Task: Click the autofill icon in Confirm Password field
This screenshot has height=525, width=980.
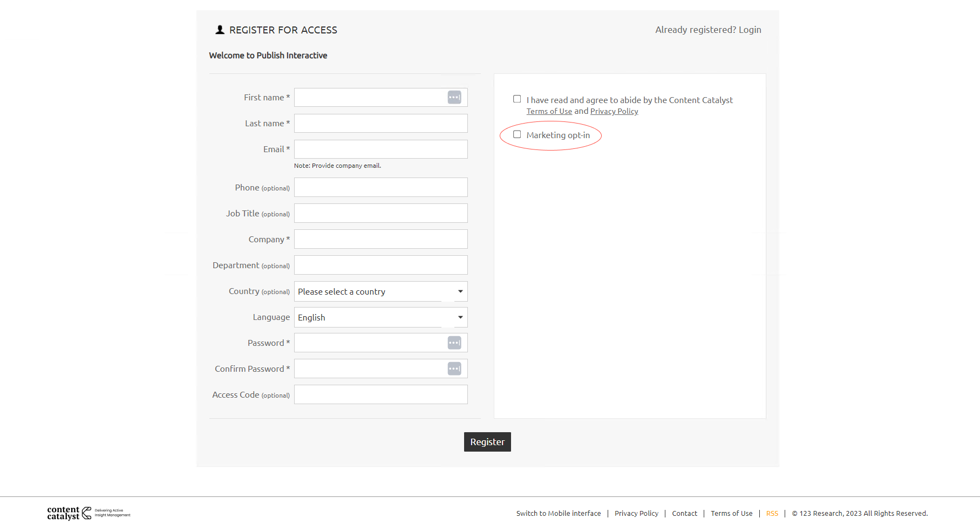Action: coord(454,369)
